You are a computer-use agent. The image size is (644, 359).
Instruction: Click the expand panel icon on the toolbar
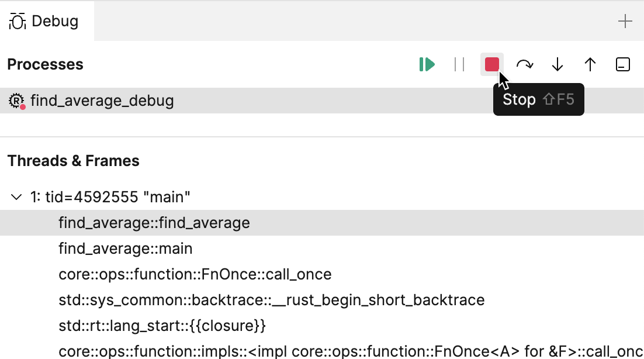coord(622,65)
